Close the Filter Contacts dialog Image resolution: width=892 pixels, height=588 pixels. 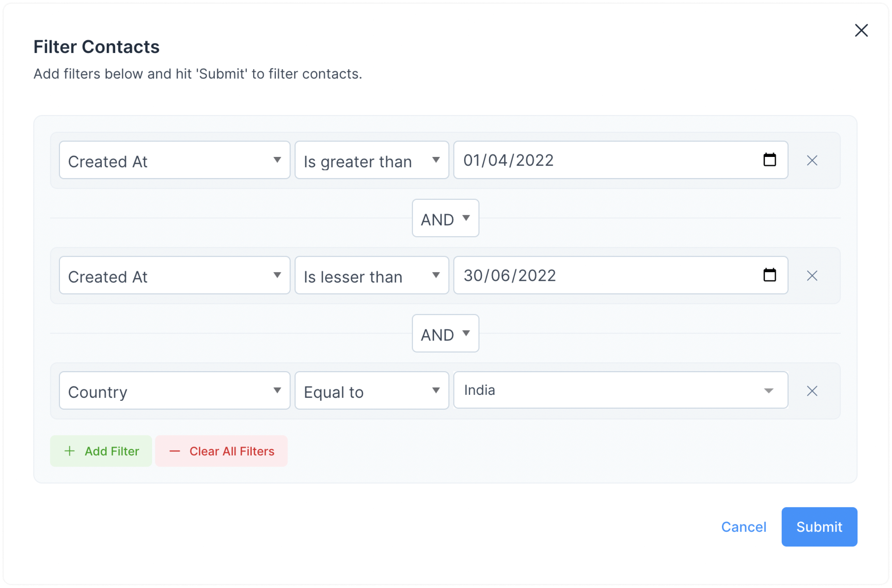[861, 30]
